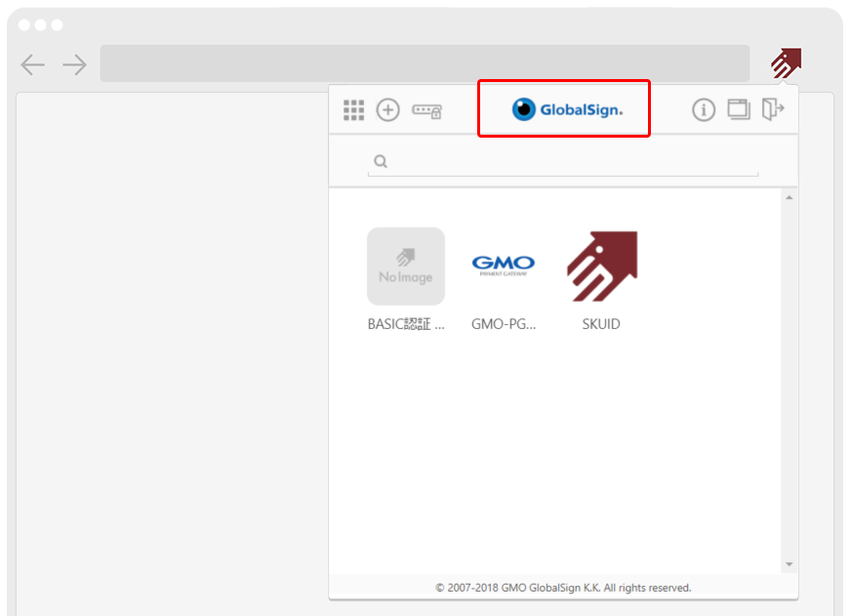The width and height of the screenshot is (850, 616).
Task: Click the GlobalSign logo
Action: 567,109
